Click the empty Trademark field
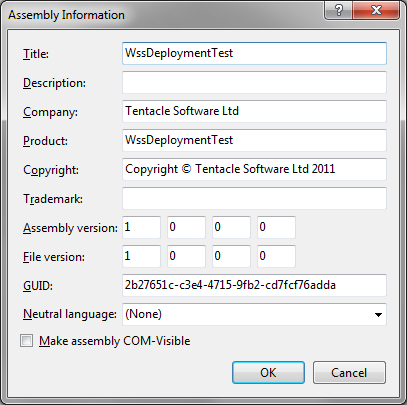Viewport: 407px width, 405px height. pyautogui.click(x=254, y=198)
